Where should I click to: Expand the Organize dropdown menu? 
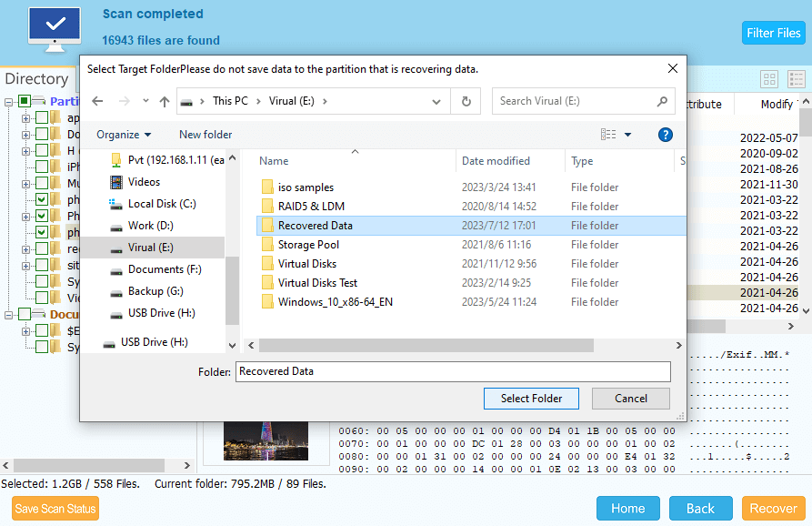point(123,135)
